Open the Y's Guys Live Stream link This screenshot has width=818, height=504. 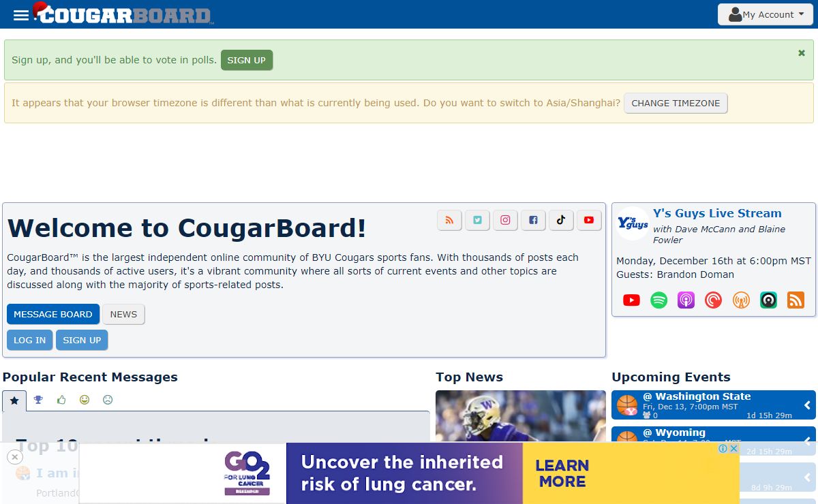tap(717, 213)
